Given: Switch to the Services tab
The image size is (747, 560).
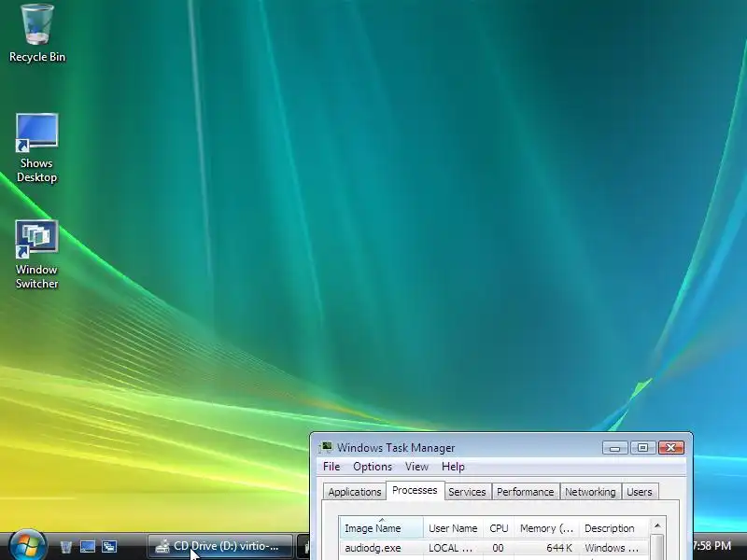Looking at the screenshot, I should point(467,492).
